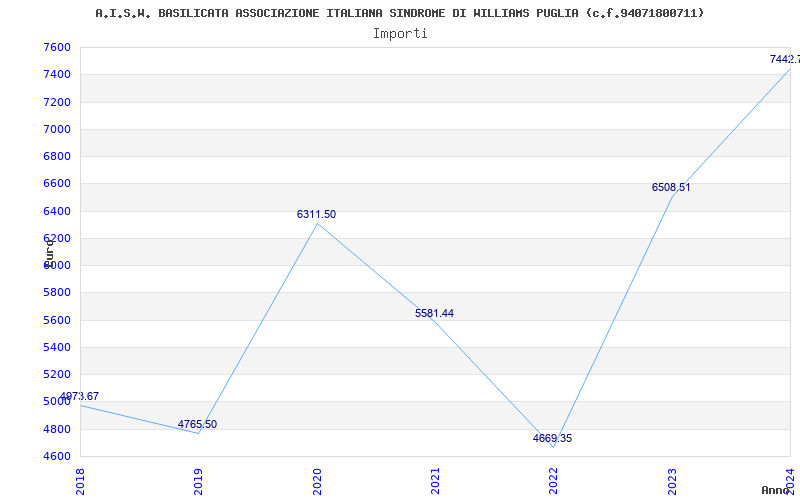Click the 2020 x-axis label
The width and height of the screenshot is (800, 500).
click(x=317, y=482)
